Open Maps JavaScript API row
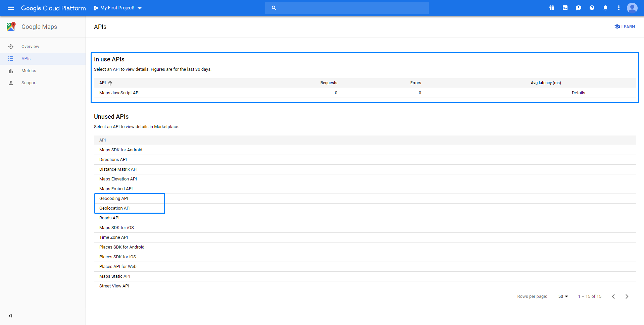Viewport: 644px width, 325px height. [x=365, y=93]
